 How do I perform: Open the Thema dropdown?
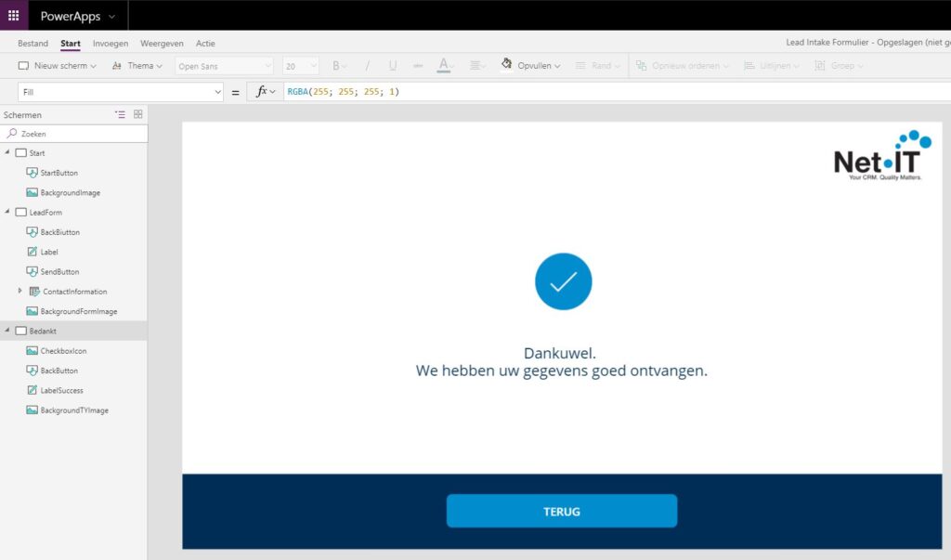pos(137,66)
